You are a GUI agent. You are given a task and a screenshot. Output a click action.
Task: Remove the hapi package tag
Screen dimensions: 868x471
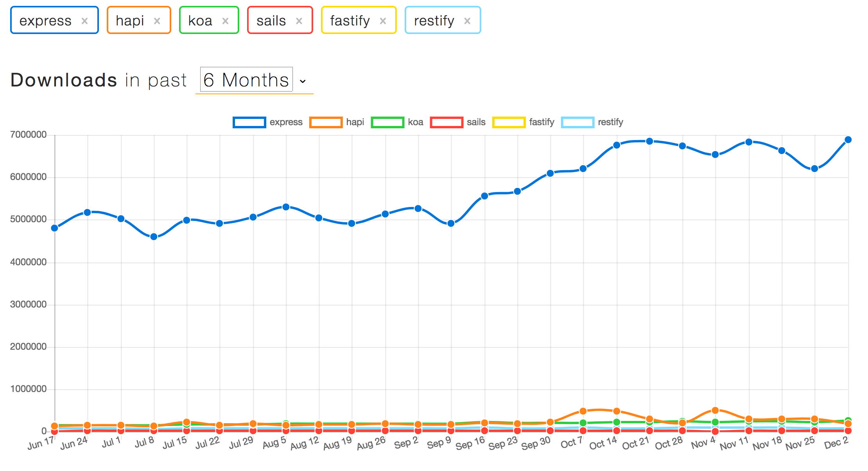[x=157, y=21]
